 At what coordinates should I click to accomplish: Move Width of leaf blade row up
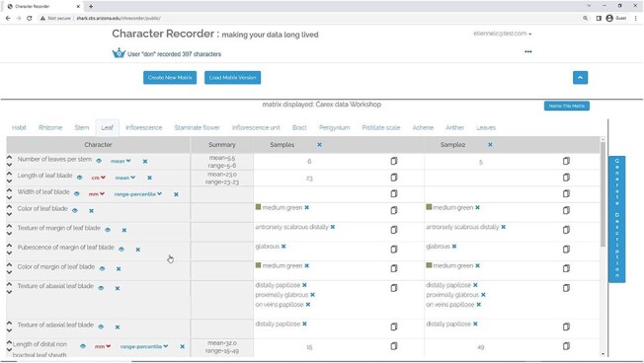9,189
